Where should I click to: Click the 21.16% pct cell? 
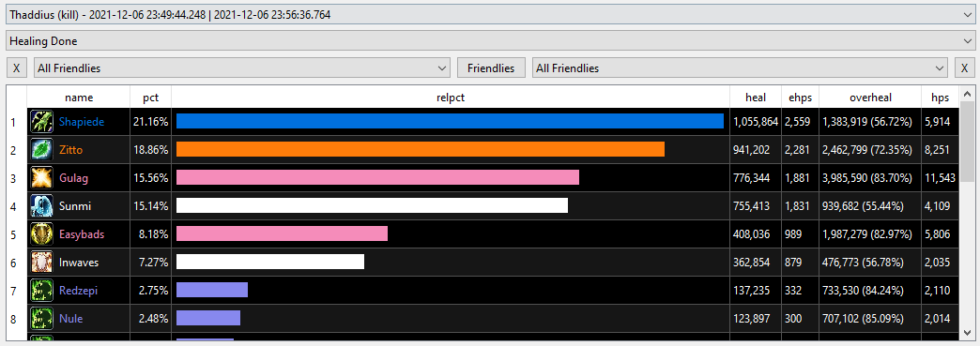(x=150, y=122)
